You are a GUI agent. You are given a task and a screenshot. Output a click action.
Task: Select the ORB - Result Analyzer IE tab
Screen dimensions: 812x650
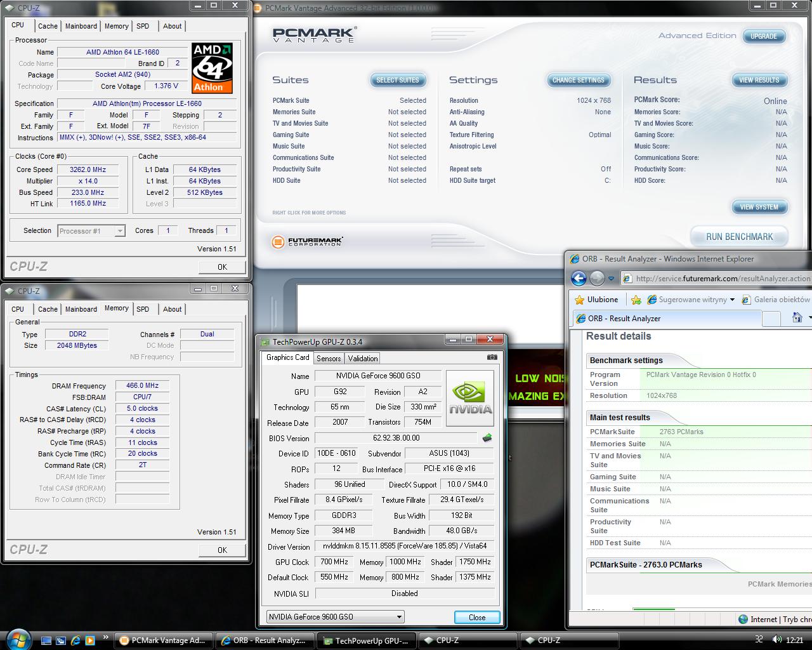coord(666,318)
